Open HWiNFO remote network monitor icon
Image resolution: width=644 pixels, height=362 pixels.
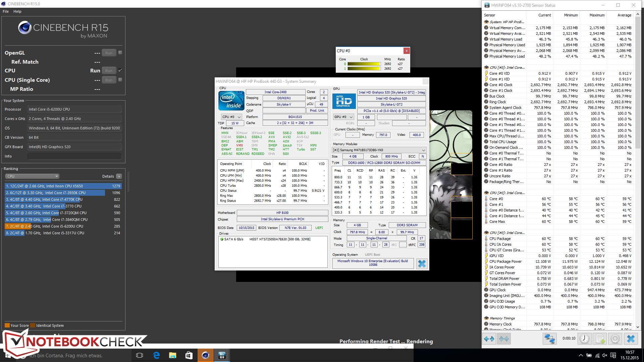pyautogui.click(x=549, y=339)
